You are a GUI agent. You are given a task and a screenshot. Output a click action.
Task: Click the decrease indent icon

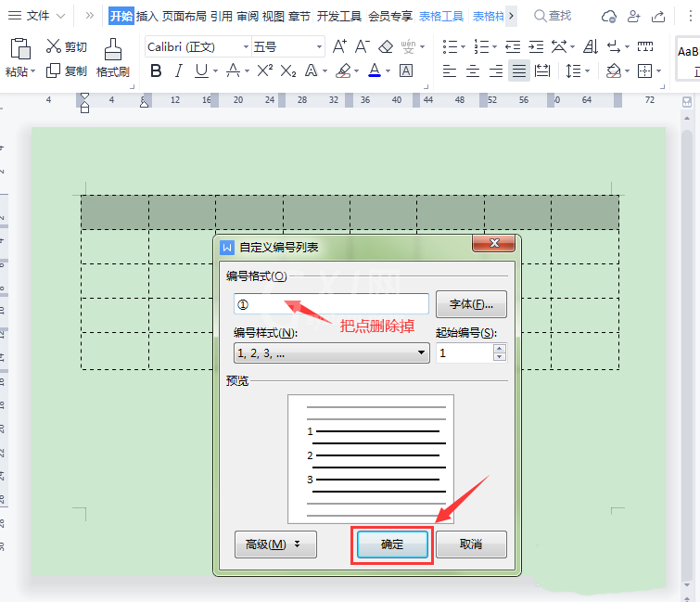(x=513, y=46)
